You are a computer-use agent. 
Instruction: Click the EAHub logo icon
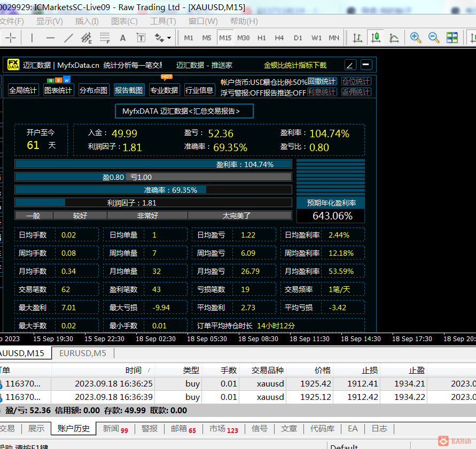coord(443,441)
